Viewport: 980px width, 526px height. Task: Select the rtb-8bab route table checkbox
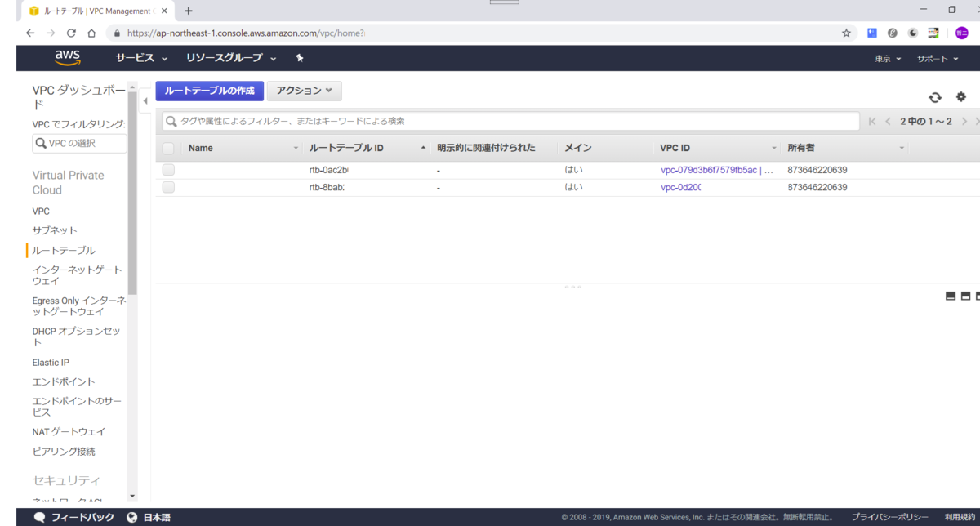tap(168, 187)
